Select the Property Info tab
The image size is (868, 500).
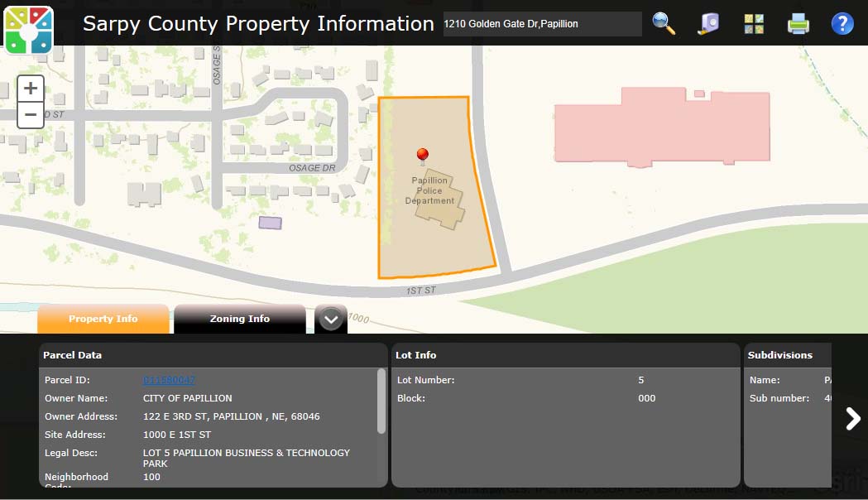click(103, 319)
